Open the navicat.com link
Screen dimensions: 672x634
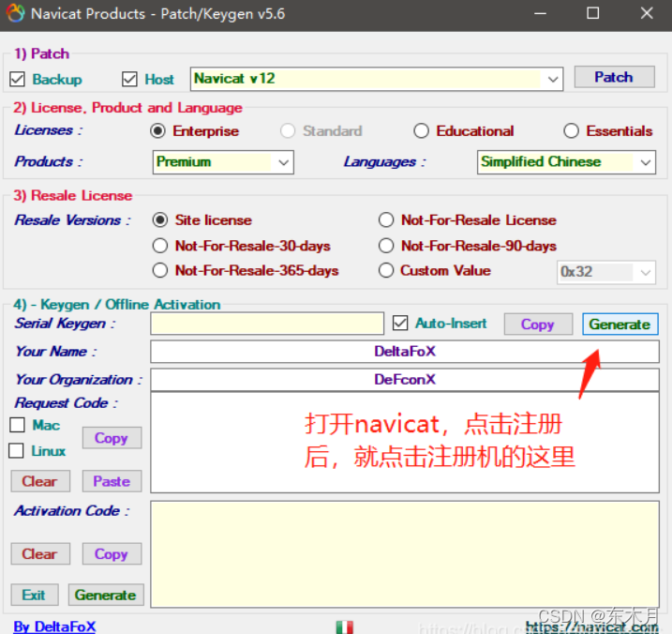(x=592, y=627)
